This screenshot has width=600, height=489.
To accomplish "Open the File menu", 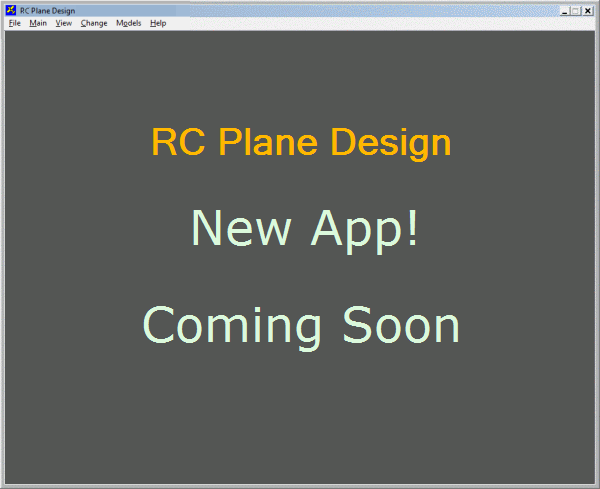I will 15,23.
